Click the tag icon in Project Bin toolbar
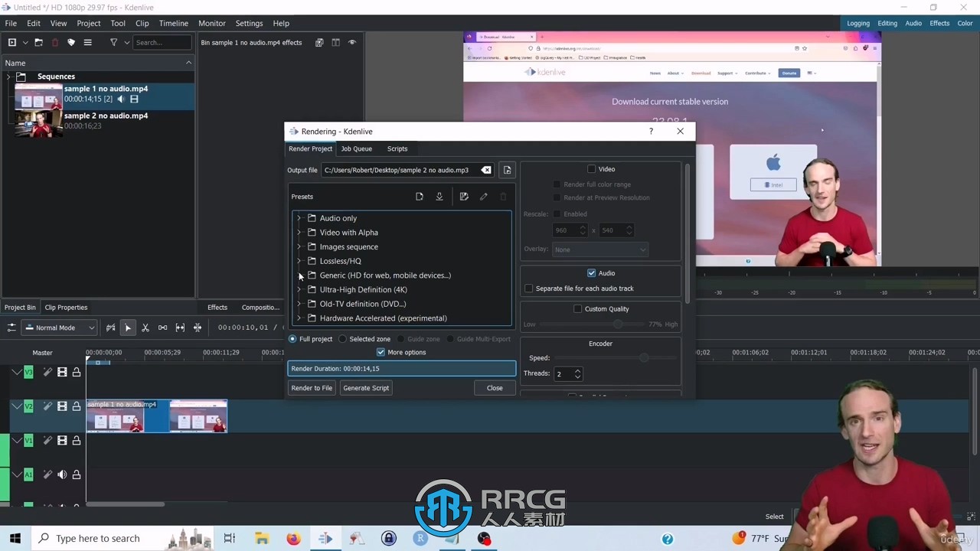This screenshot has height=551, width=980. pos(71,43)
